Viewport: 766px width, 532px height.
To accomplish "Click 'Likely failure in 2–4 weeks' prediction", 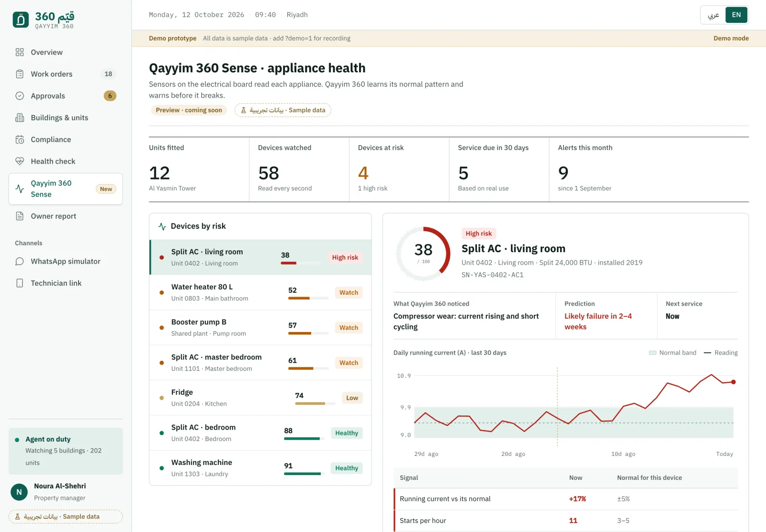I will point(598,321).
